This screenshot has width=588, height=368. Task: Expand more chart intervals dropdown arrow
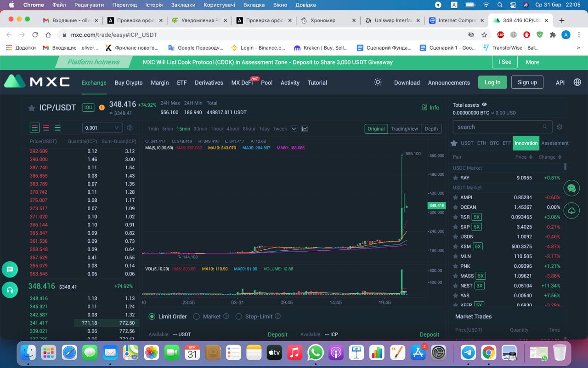click(x=294, y=129)
